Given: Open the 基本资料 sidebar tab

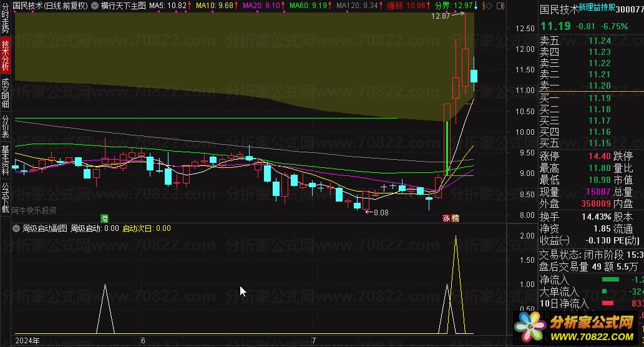Looking at the screenshot, I should 6,160.
